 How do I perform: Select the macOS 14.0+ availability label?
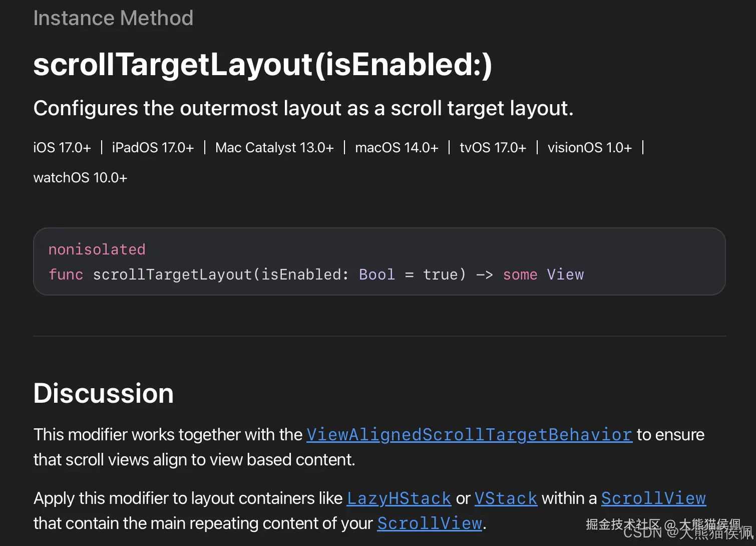(397, 148)
